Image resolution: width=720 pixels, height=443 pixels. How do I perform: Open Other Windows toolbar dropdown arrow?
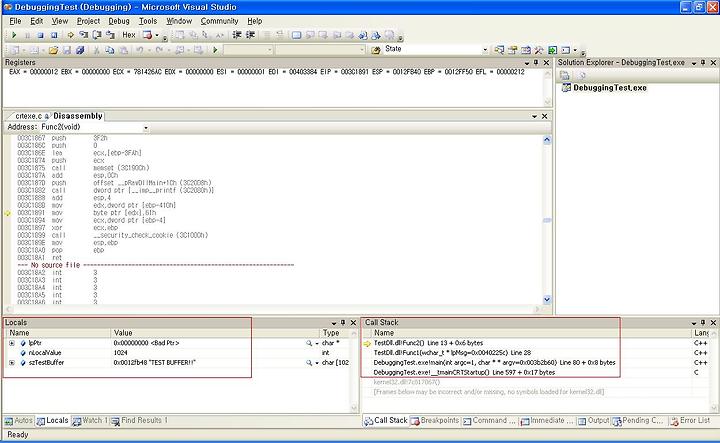tap(575, 50)
